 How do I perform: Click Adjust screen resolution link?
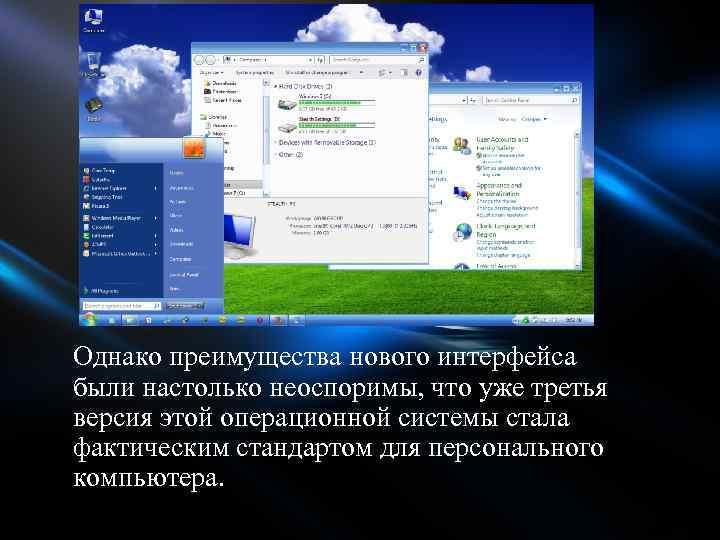502,214
